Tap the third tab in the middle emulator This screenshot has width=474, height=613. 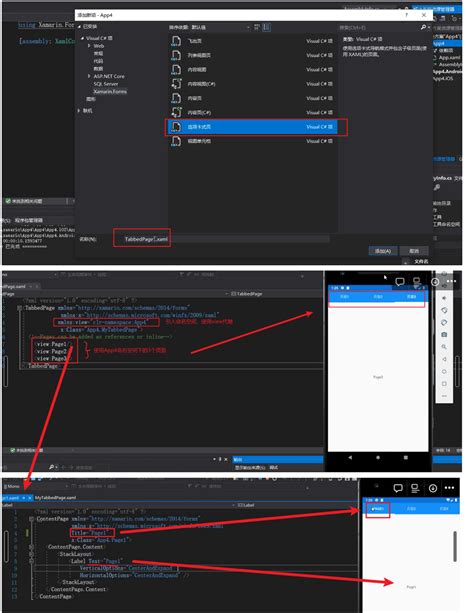411,297
